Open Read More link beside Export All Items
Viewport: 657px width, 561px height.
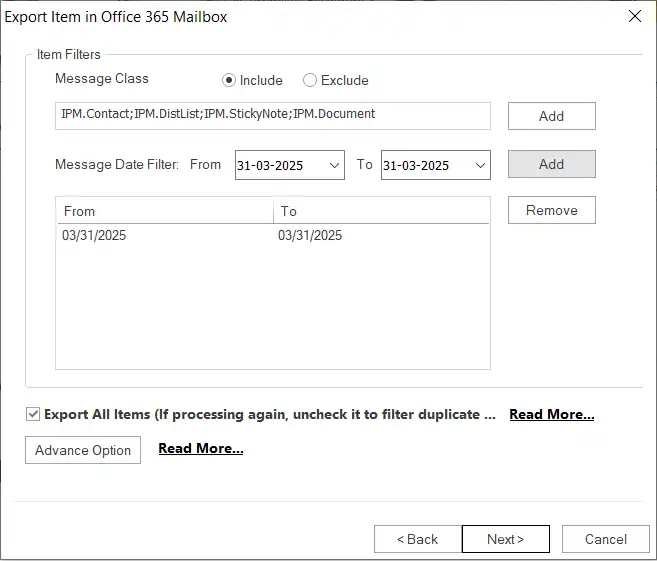[551, 414]
